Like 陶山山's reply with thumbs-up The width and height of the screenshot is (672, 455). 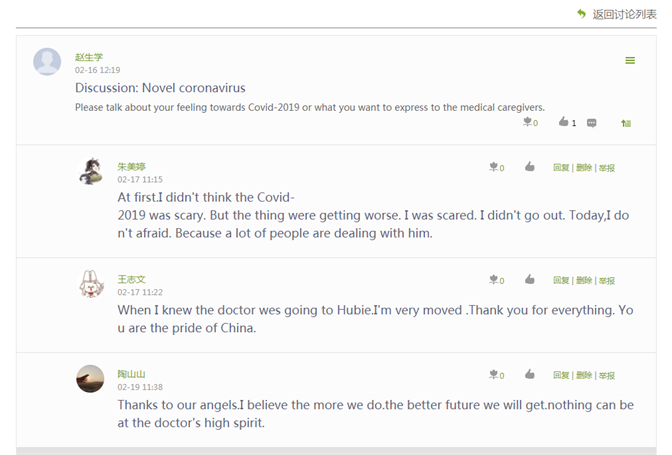(x=530, y=374)
